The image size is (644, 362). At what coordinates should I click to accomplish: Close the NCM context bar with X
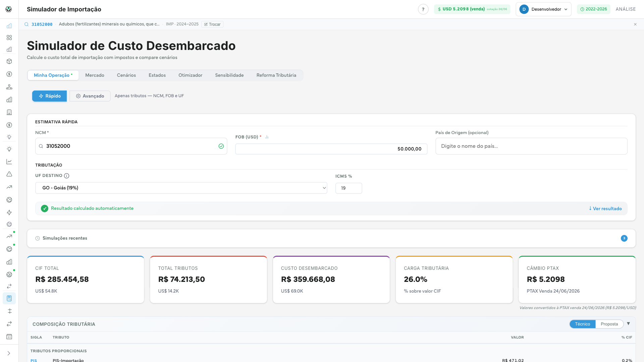coord(635,24)
